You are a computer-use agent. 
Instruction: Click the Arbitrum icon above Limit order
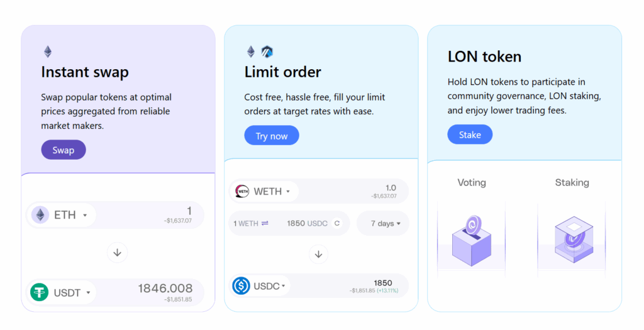267,52
